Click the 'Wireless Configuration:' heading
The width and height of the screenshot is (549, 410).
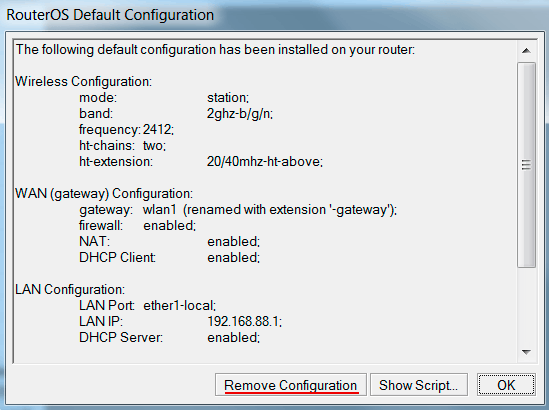tap(84, 82)
